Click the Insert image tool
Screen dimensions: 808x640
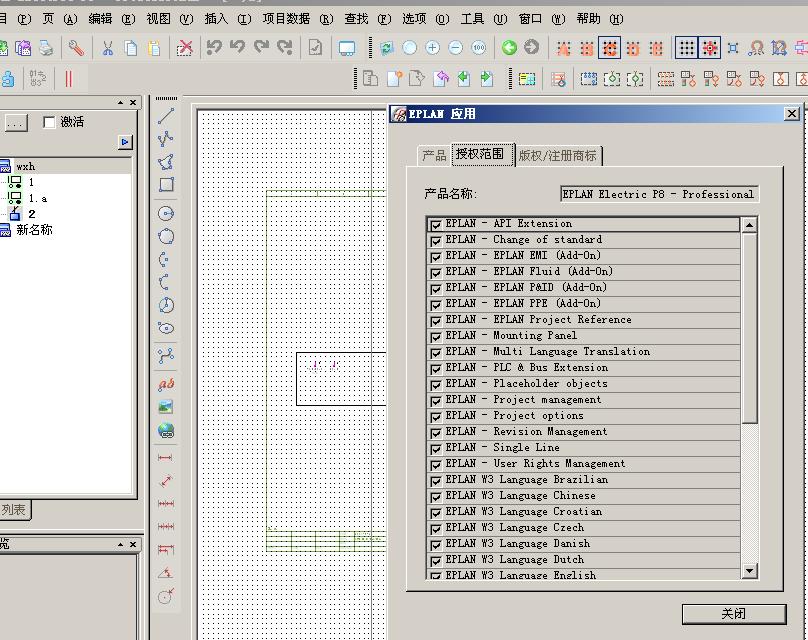(166, 407)
